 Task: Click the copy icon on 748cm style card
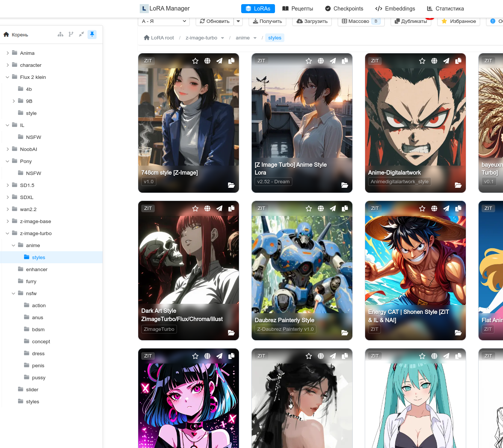click(231, 61)
